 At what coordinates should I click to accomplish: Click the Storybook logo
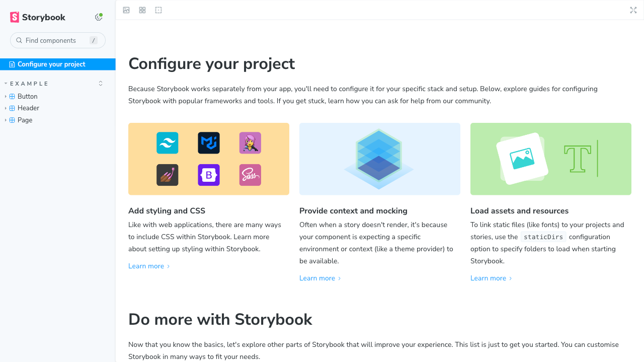pos(38,17)
